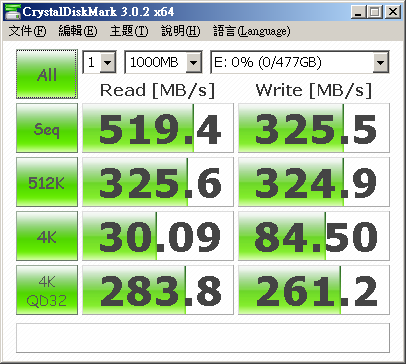Select the 4K read result 30.09

point(158,236)
